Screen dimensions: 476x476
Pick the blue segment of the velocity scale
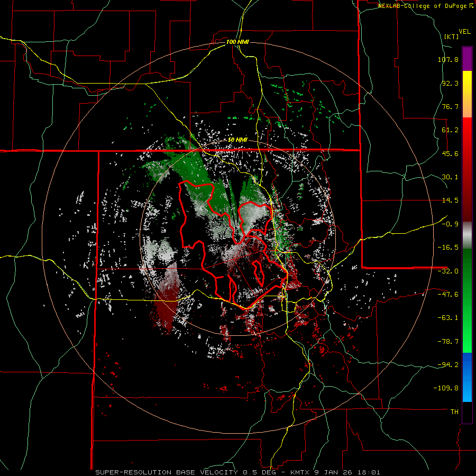coord(467,377)
